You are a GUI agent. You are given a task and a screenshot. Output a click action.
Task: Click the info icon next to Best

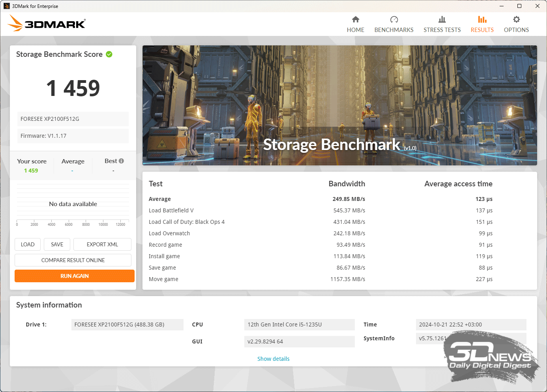[122, 161]
